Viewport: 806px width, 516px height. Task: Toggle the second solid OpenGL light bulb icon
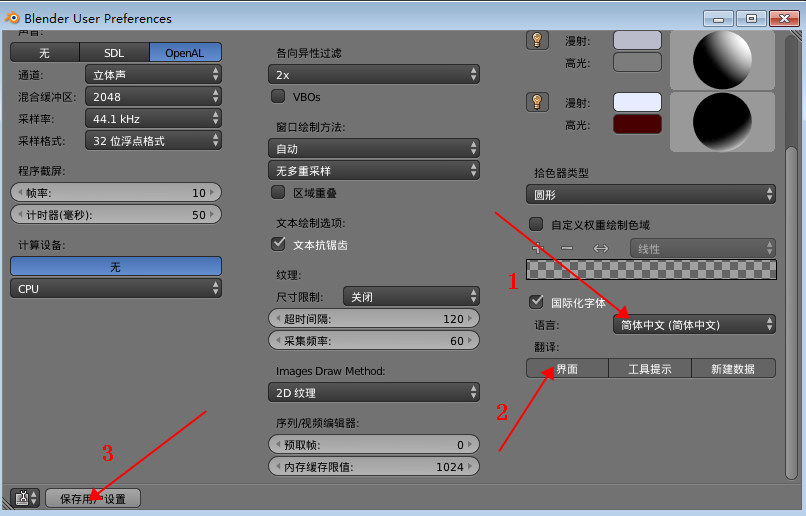[538, 102]
